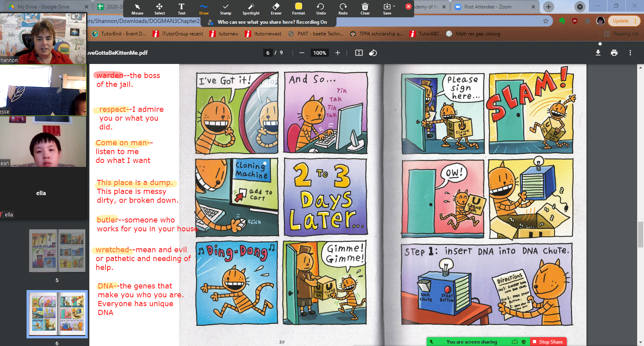Screen dimensions: 644x346
Task: Open the Math res gap closing bookmark
Action: click(x=473, y=34)
